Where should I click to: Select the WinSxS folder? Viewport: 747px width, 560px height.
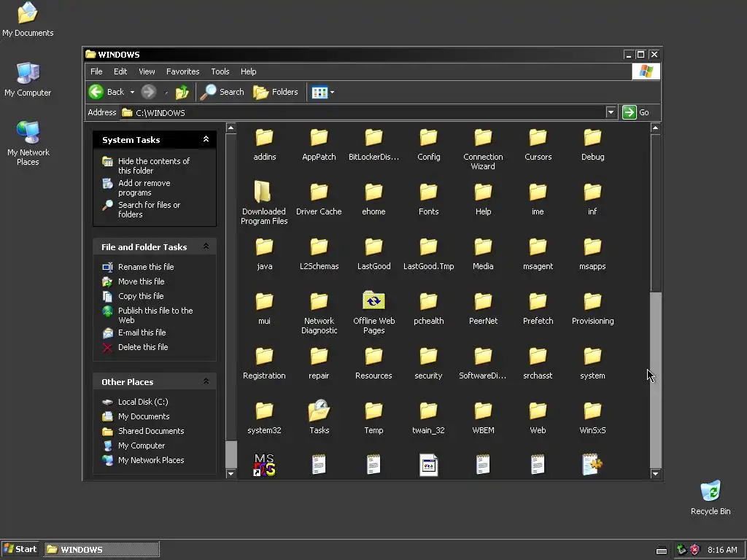[x=592, y=419]
